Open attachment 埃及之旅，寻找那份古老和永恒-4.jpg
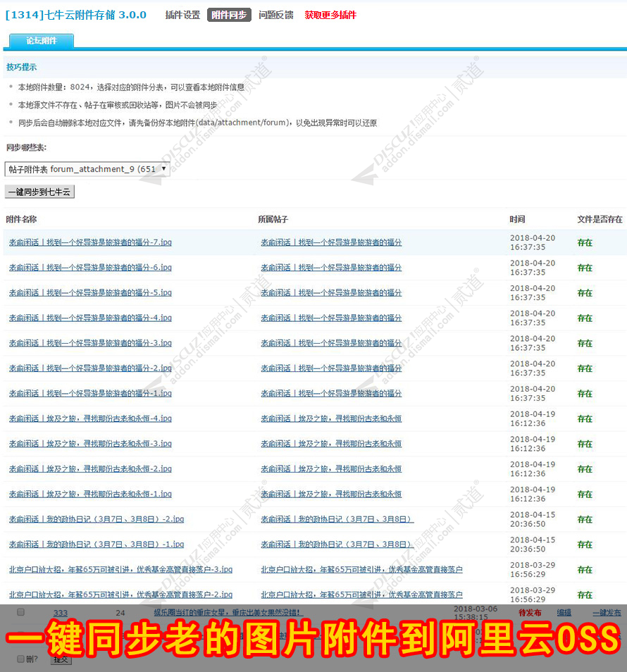The height and width of the screenshot is (672, 627). pos(90,418)
